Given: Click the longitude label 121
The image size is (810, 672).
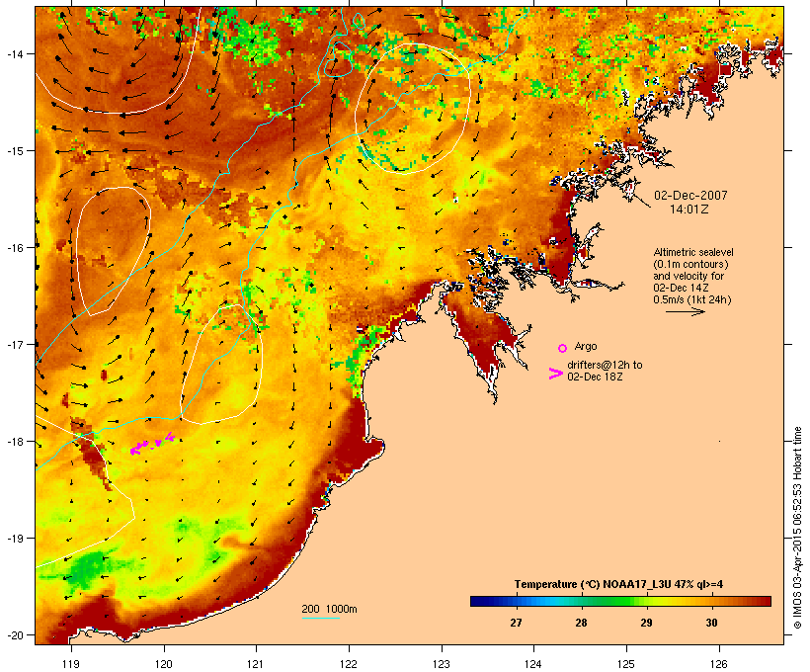Looking at the screenshot, I should coord(256,664).
